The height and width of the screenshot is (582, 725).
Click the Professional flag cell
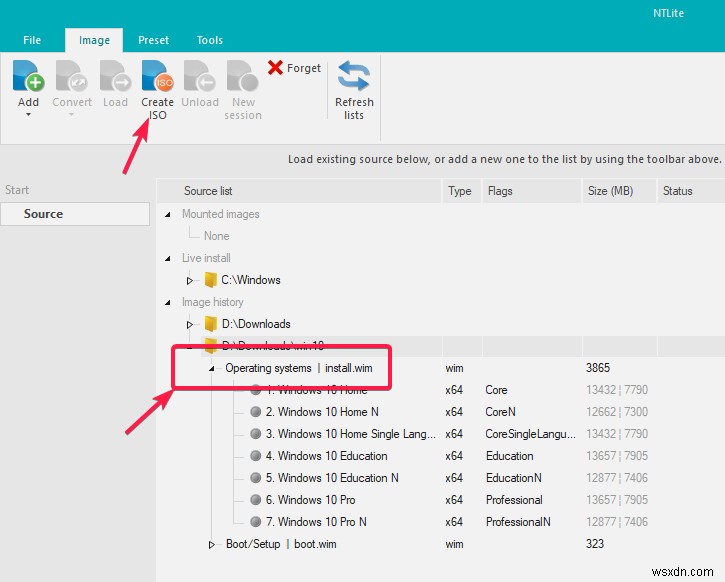click(514, 500)
